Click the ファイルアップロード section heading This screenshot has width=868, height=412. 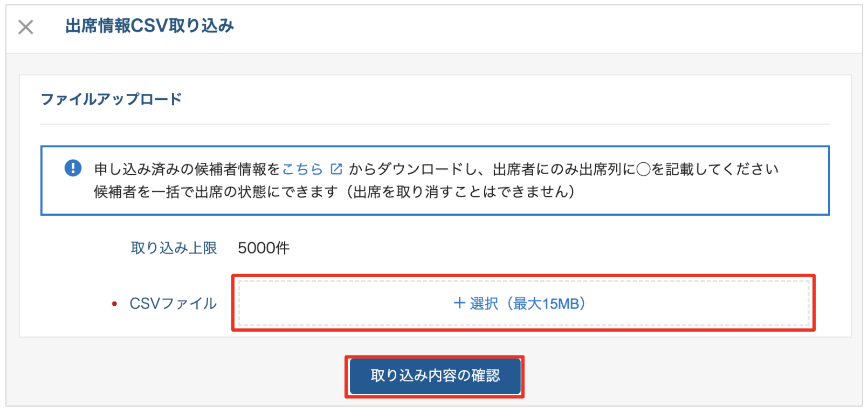click(x=112, y=99)
